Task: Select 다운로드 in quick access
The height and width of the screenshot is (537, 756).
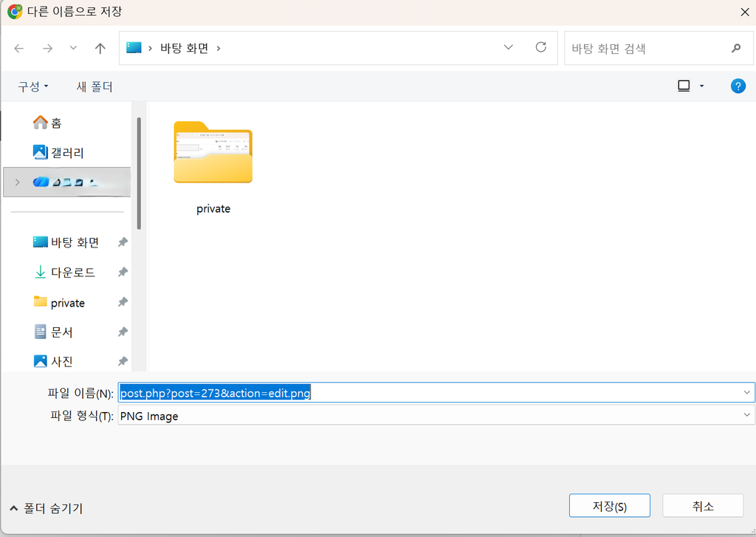Action: pyautogui.click(x=64, y=272)
